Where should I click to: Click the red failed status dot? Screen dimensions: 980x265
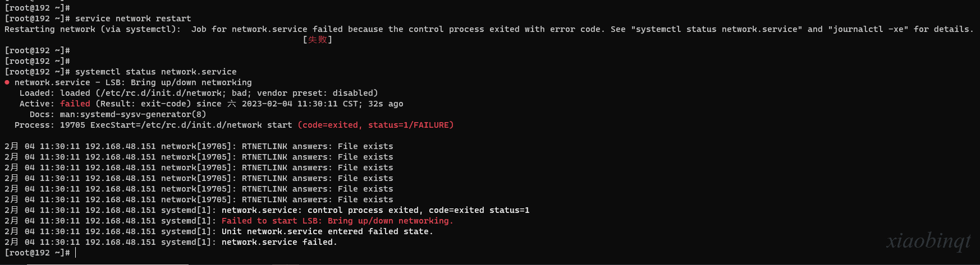[x=7, y=82]
